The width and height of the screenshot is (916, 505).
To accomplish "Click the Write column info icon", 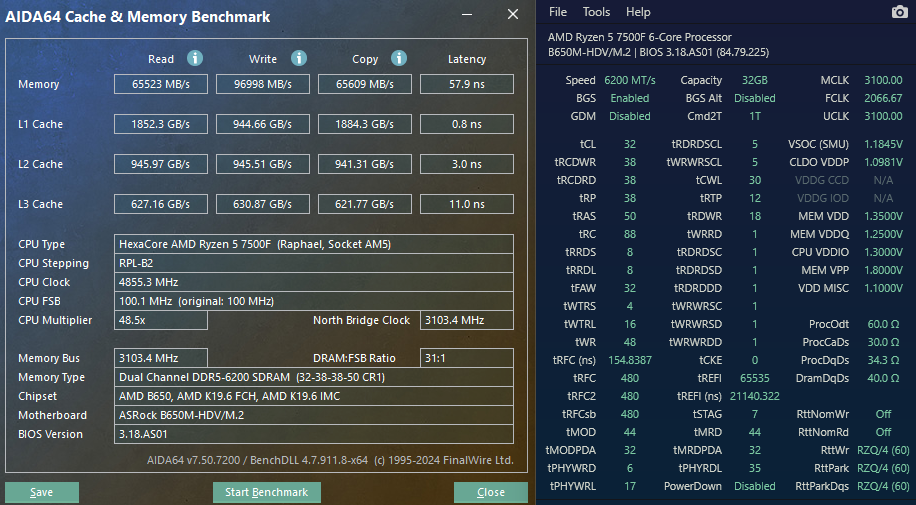I will coord(299,58).
